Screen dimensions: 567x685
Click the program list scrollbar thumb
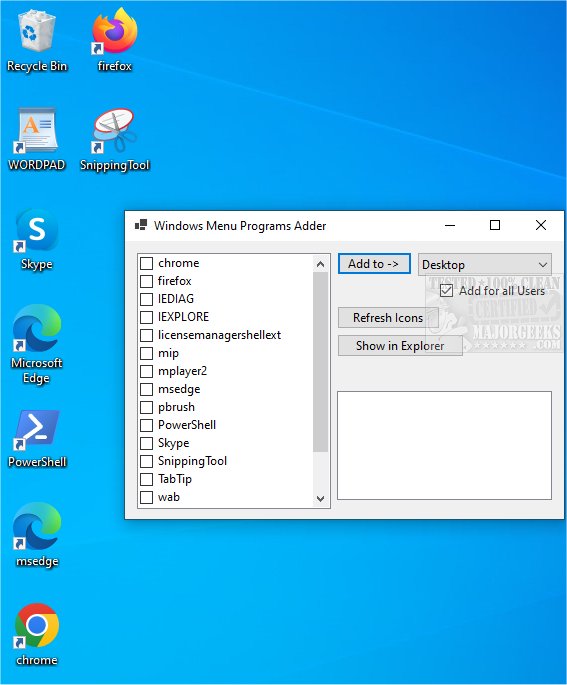point(321,362)
